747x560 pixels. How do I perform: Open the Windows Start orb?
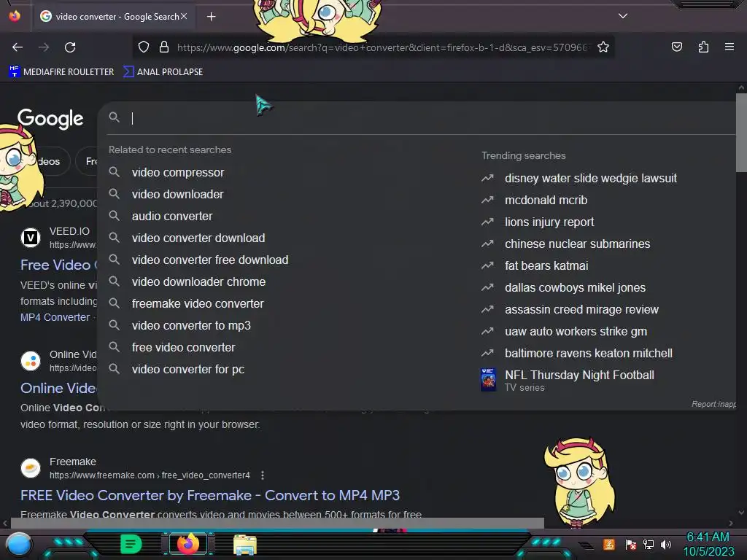coord(19,545)
